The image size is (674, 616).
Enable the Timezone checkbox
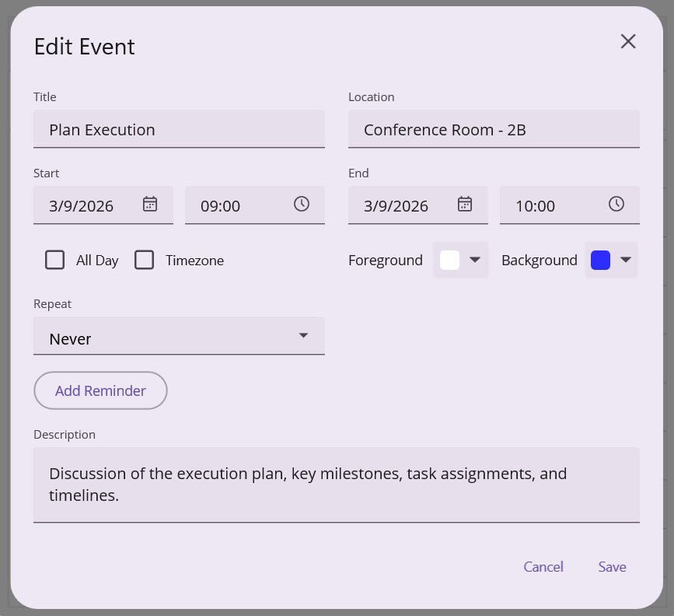144,260
